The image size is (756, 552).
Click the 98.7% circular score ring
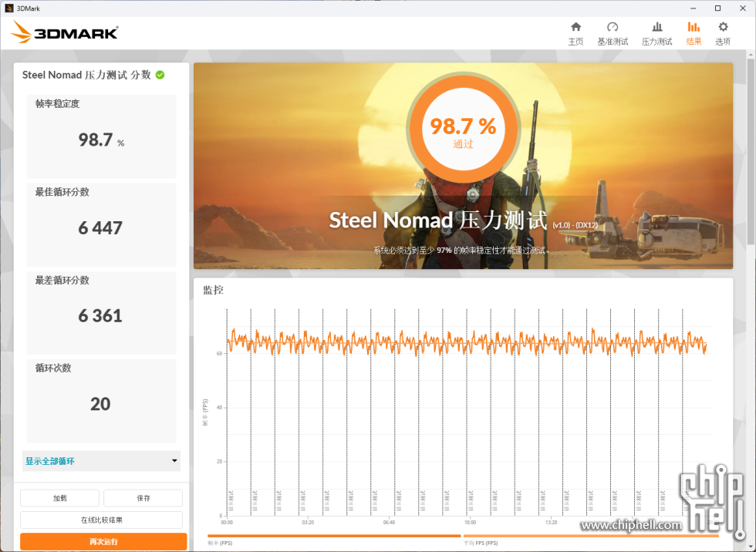pyautogui.click(x=464, y=129)
